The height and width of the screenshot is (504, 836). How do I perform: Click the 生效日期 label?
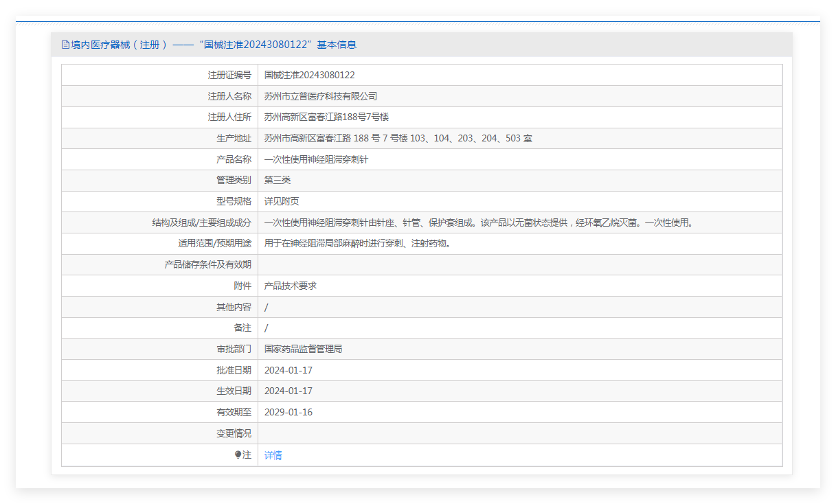click(234, 391)
